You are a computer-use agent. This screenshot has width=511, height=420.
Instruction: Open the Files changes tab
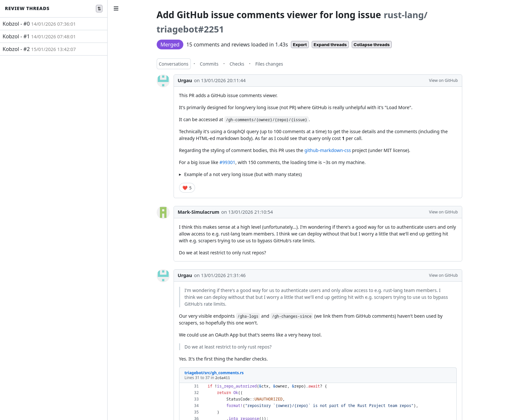(x=269, y=64)
